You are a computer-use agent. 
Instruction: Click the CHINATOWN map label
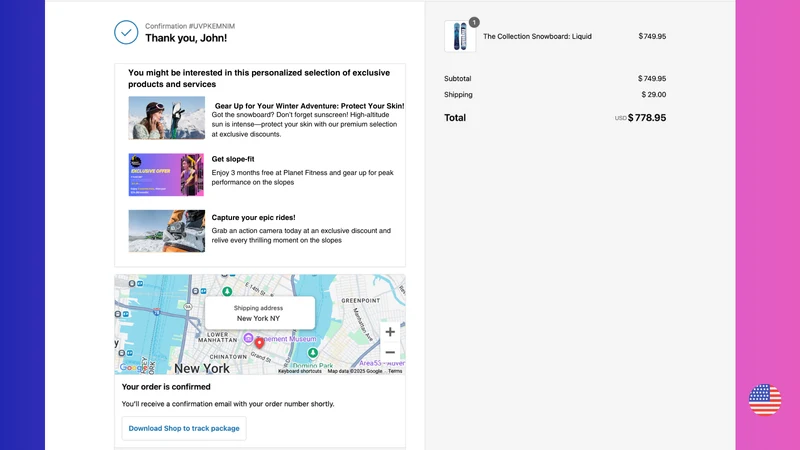pyautogui.click(x=228, y=357)
